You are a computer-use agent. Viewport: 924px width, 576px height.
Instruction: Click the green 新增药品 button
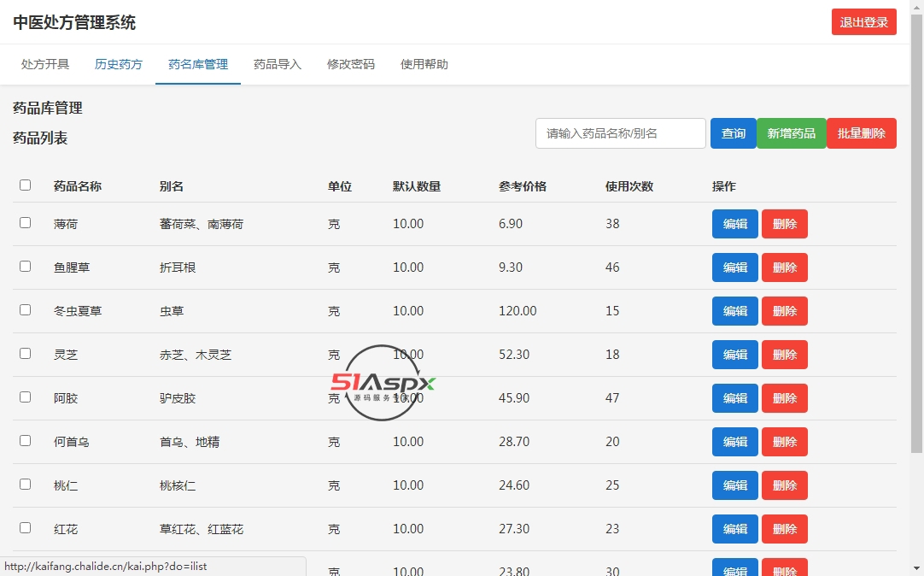791,133
